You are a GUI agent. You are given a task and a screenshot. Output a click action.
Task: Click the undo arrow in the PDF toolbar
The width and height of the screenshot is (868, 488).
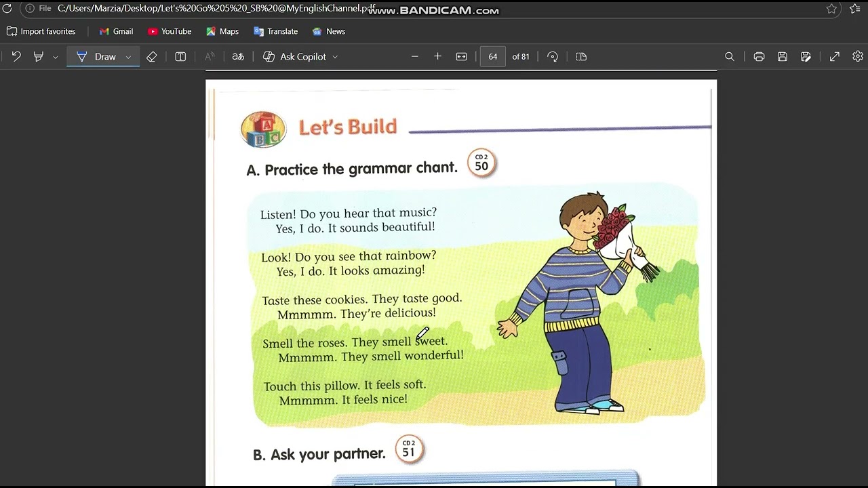tap(16, 57)
